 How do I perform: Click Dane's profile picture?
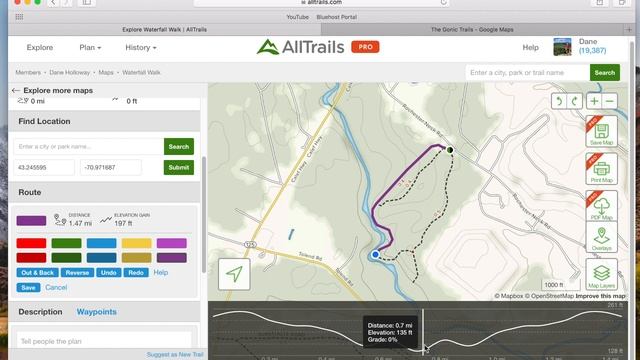tap(562, 47)
